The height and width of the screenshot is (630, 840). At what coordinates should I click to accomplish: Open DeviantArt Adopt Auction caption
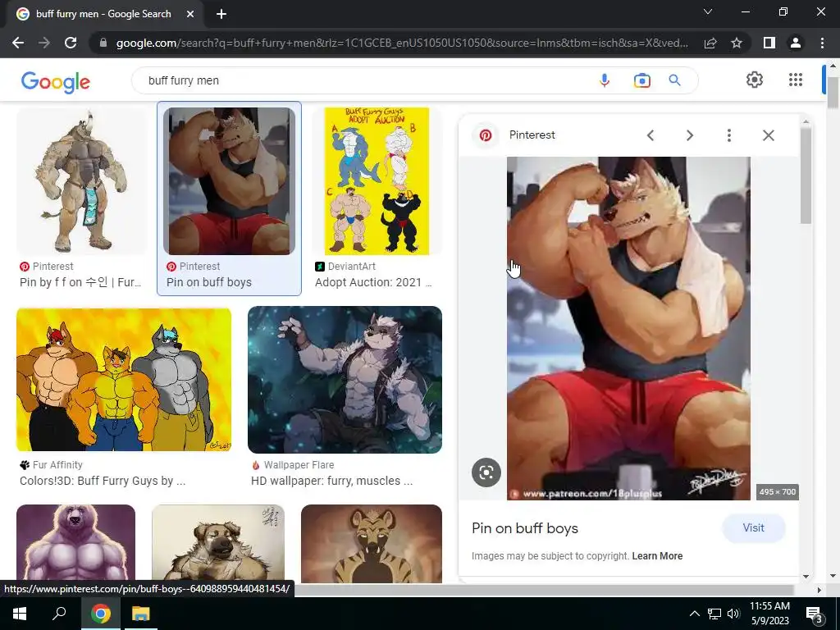pos(373,282)
